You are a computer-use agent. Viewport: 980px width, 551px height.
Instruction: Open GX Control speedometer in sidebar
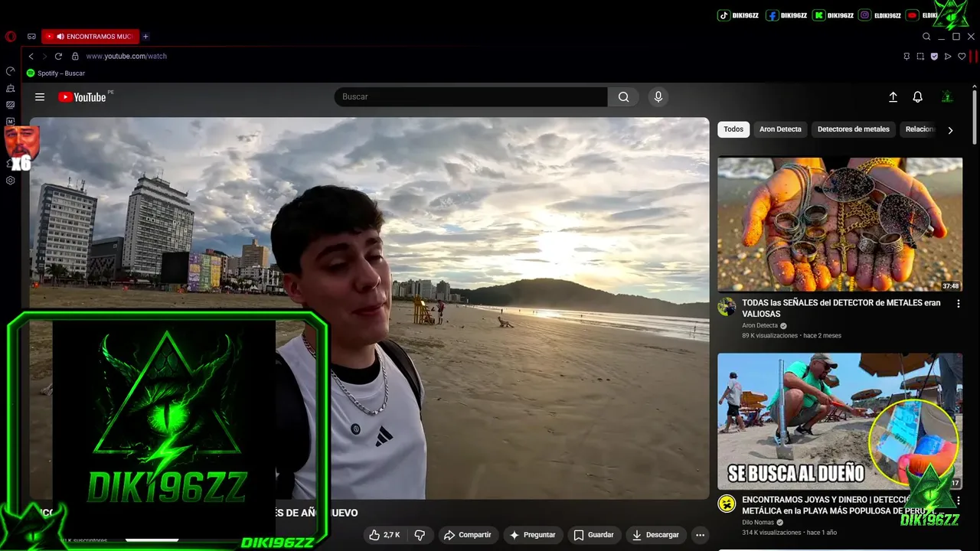tap(11, 71)
